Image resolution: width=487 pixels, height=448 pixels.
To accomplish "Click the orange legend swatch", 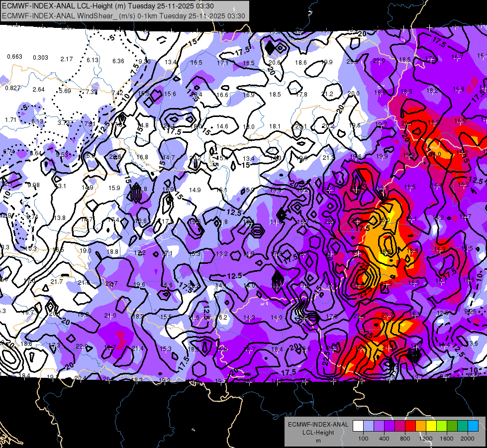I will click(x=421, y=426).
